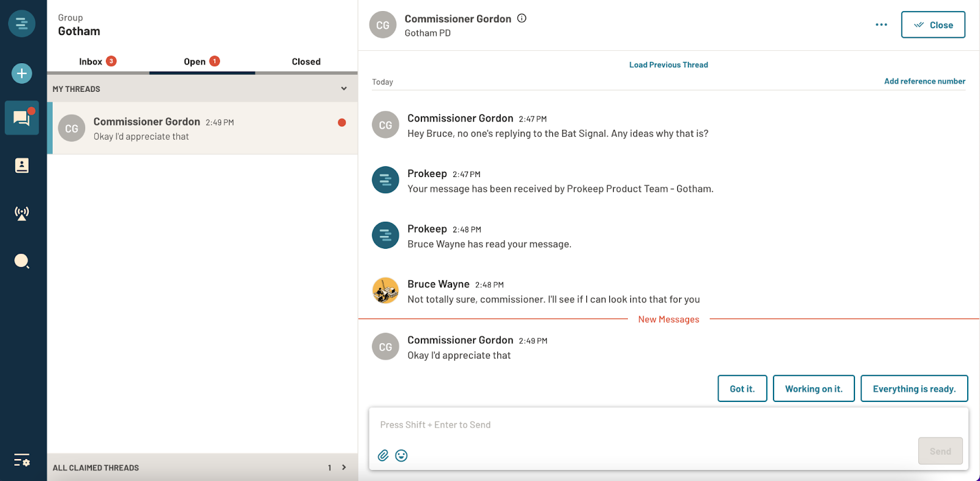
Task: Click the Send button
Action: pyautogui.click(x=940, y=451)
